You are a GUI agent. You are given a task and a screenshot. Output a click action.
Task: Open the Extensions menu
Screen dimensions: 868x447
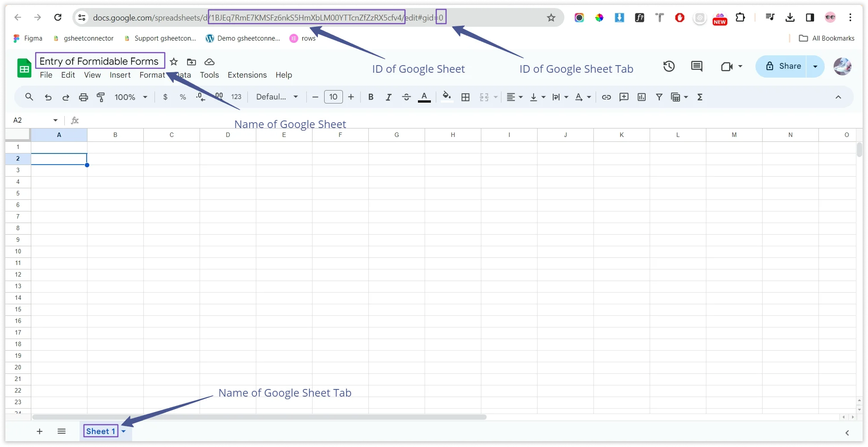pyautogui.click(x=247, y=75)
